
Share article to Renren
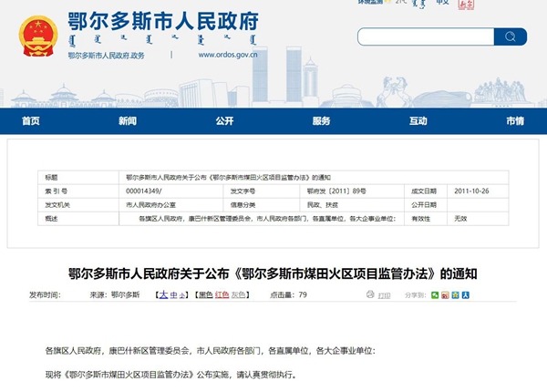(x=465, y=295)
